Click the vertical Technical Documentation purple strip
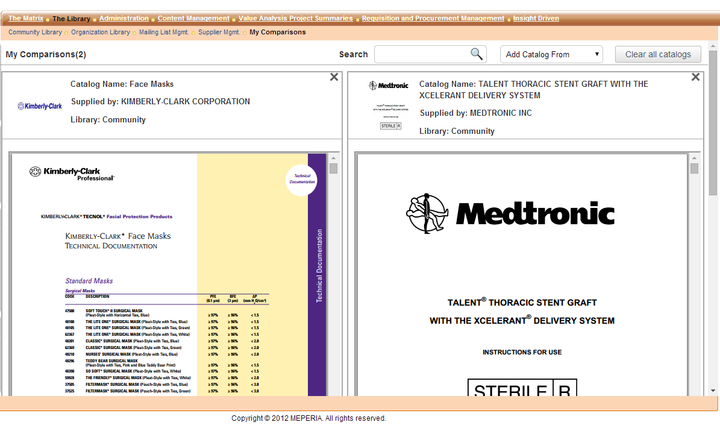Screen dimensions: 720x425 point(318,274)
